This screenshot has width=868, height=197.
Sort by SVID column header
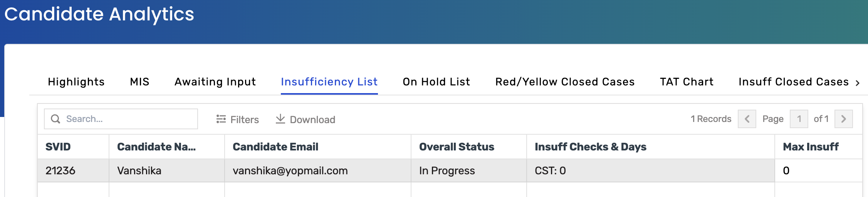(58, 147)
